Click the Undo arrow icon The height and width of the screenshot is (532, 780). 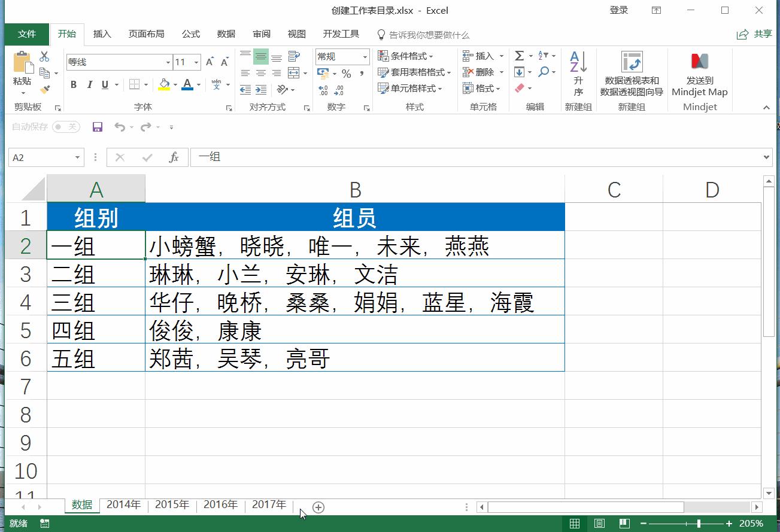[120, 127]
